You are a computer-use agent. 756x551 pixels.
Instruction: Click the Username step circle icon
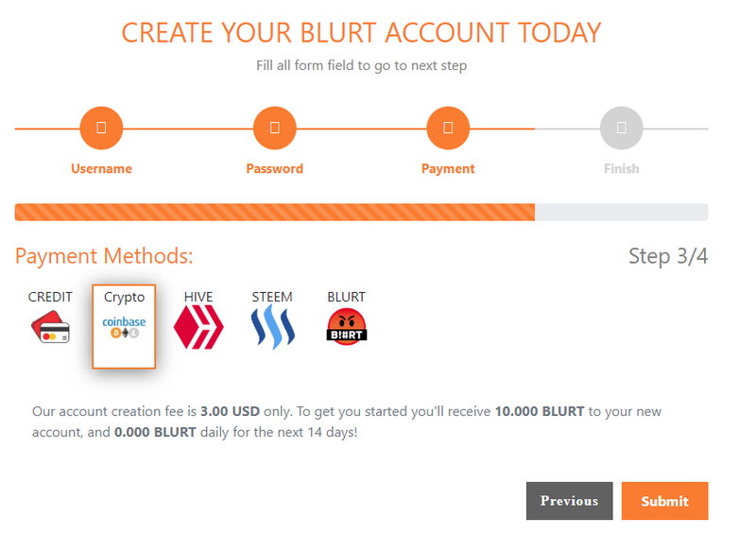tap(101, 128)
